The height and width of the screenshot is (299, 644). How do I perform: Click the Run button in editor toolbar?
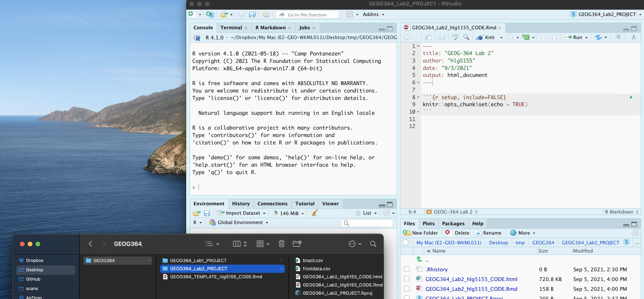(573, 37)
